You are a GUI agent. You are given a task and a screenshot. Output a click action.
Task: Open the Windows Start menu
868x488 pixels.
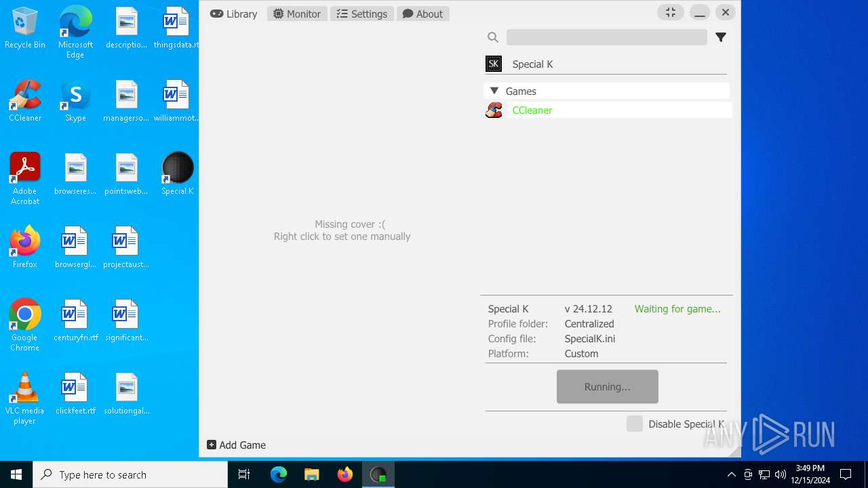click(16, 474)
